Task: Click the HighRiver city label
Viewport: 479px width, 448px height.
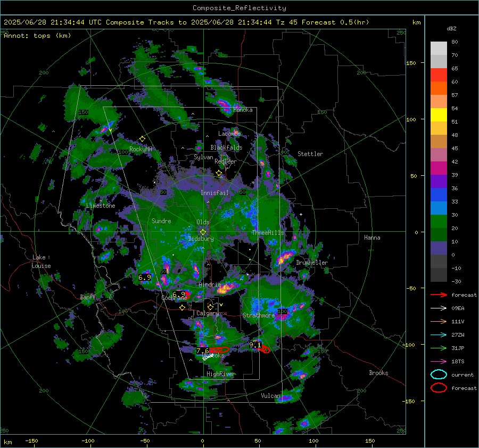Action: (x=220, y=374)
